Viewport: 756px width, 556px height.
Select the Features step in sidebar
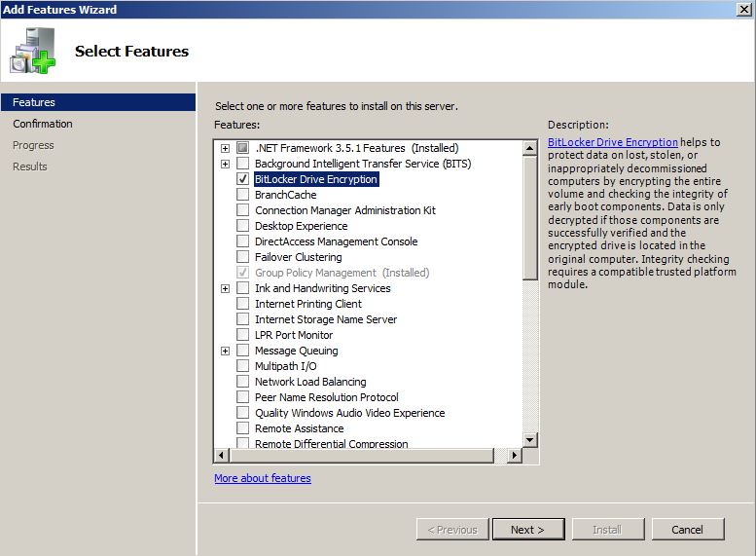98,102
